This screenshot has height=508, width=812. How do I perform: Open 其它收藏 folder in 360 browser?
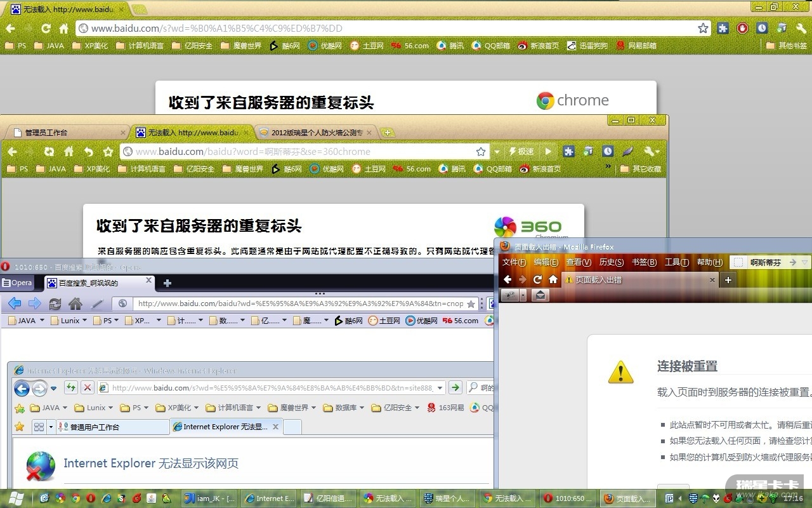click(641, 169)
